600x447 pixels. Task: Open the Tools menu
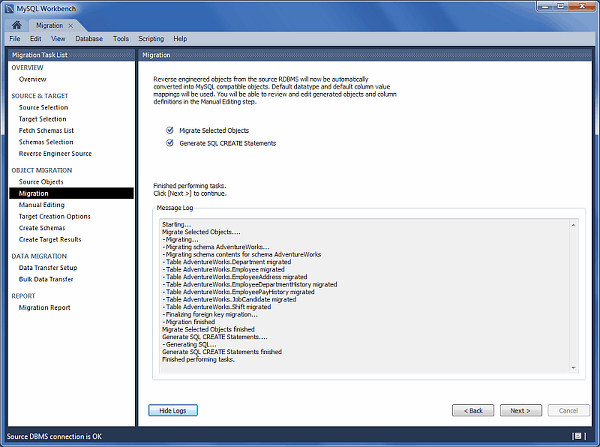tap(121, 39)
